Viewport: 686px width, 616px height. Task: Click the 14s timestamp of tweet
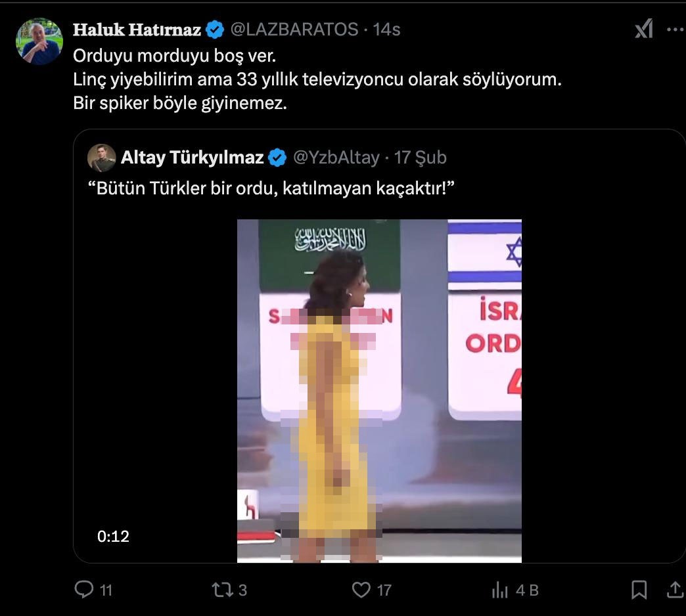386,30
